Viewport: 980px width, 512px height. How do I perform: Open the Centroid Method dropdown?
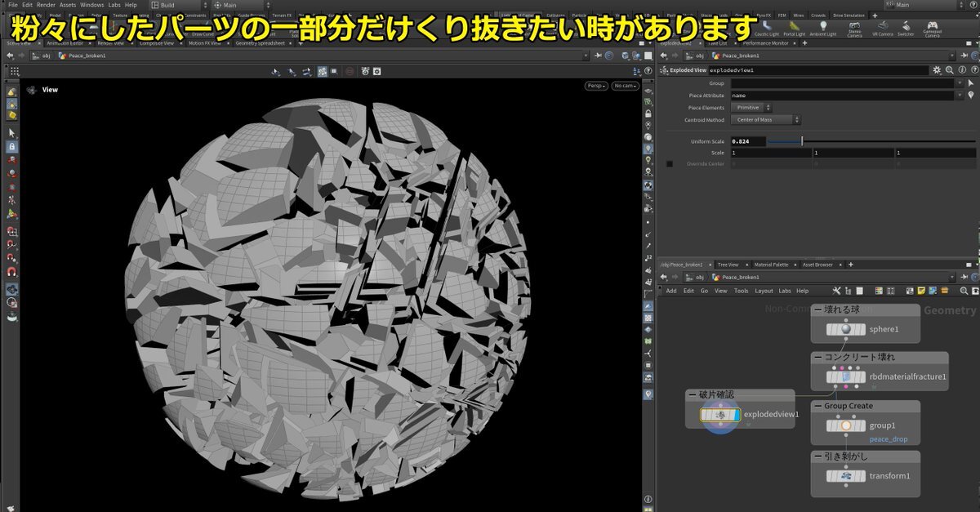point(763,120)
